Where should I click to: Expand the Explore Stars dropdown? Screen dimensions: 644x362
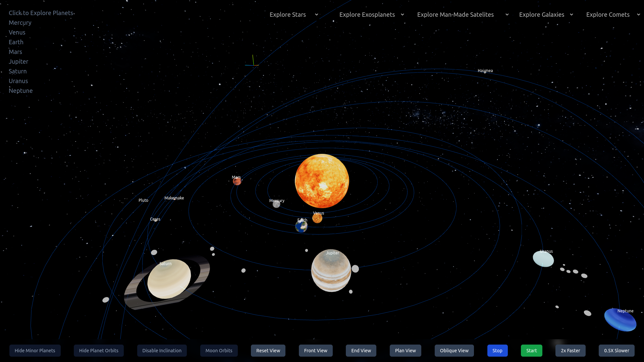pyautogui.click(x=293, y=15)
